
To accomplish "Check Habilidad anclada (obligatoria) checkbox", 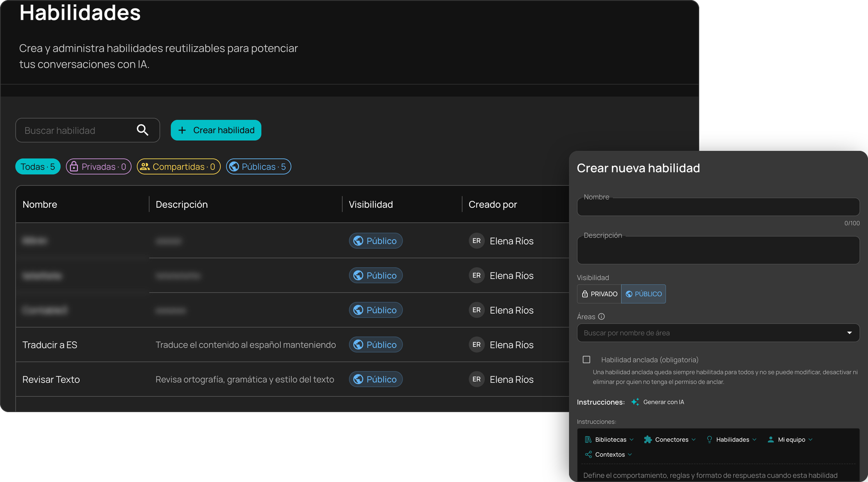I will (x=586, y=360).
